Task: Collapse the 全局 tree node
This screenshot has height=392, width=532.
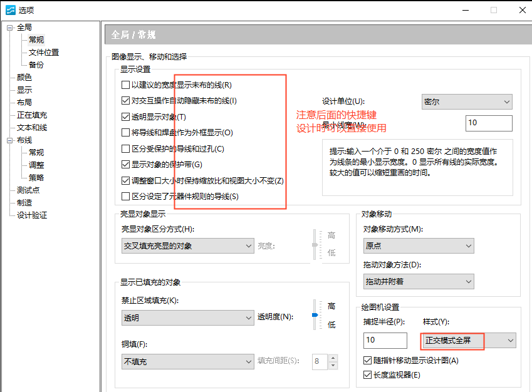Action: point(9,26)
